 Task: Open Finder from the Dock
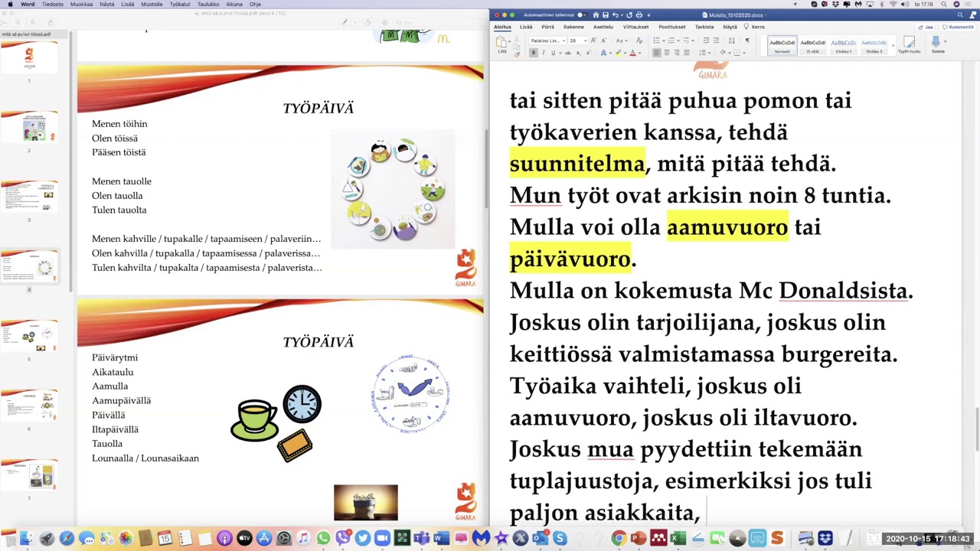[x=26, y=539]
